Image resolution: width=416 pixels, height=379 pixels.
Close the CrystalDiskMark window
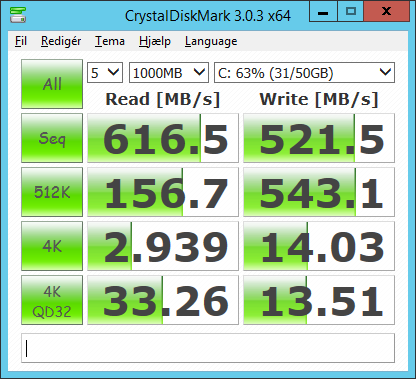(386, 12)
